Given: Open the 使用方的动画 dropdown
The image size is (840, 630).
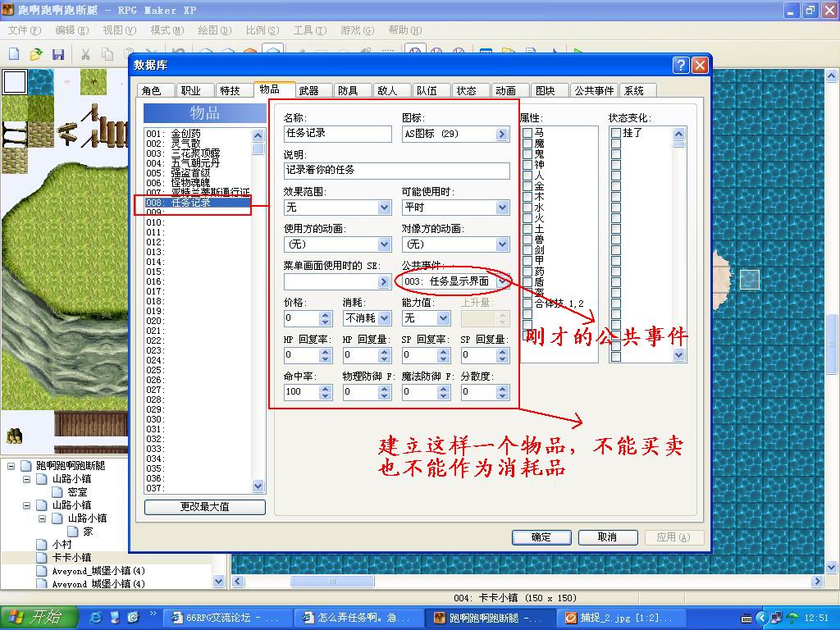Looking at the screenshot, I should (x=384, y=244).
